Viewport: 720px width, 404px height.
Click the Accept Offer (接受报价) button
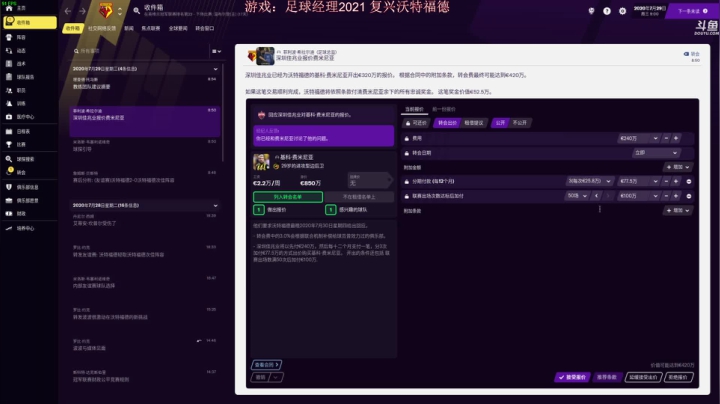coord(572,377)
